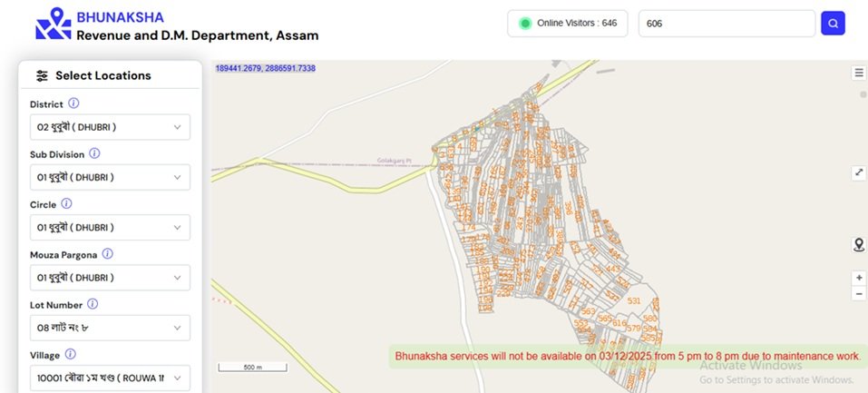
Task: Open the map hamburger menu
Action: point(859,73)
